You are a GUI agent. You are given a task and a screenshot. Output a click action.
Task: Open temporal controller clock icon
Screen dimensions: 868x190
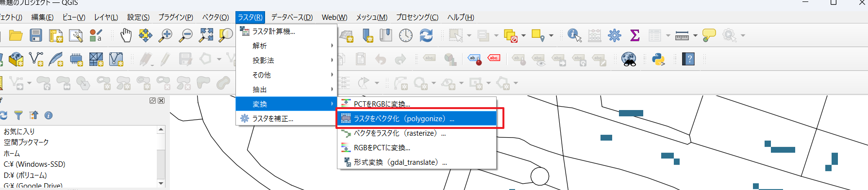(406, 35)
